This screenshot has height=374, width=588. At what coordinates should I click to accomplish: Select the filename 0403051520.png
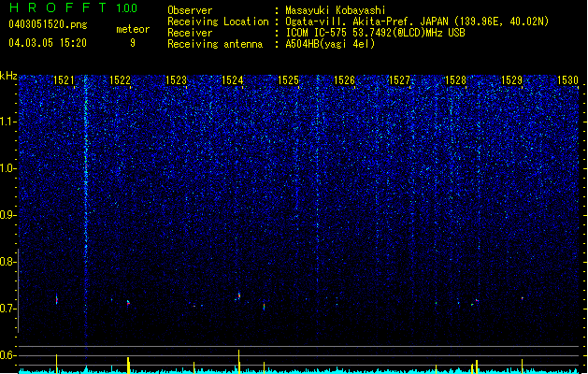click(x=48, y=24)
